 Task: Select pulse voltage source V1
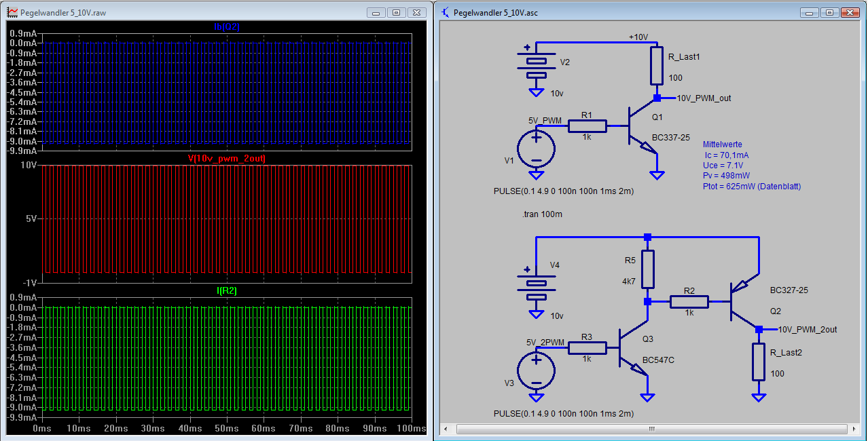tap(537, 147)
